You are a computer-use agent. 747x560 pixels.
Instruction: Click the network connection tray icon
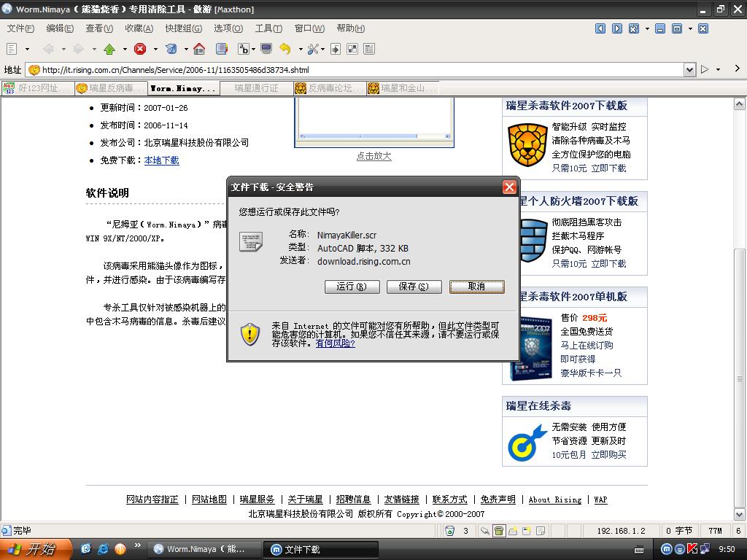click(705, 549)
